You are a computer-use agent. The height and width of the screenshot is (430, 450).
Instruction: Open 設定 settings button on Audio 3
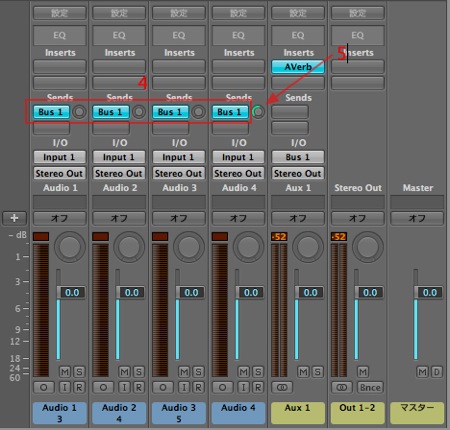click(x=179, y=13)
